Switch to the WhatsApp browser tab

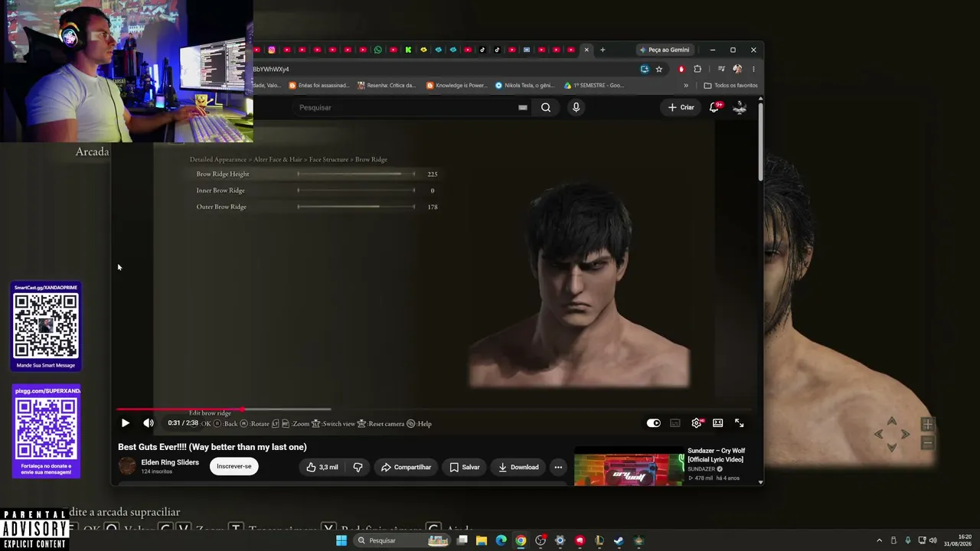coord(377,50)
